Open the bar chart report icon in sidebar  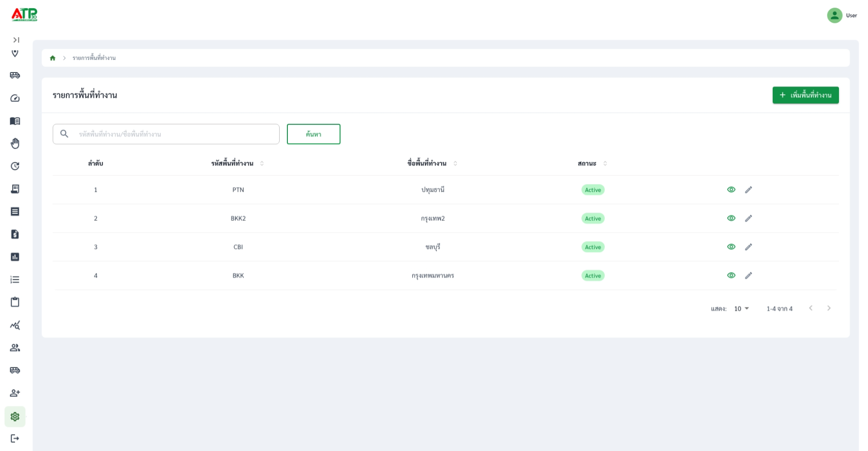15,257
